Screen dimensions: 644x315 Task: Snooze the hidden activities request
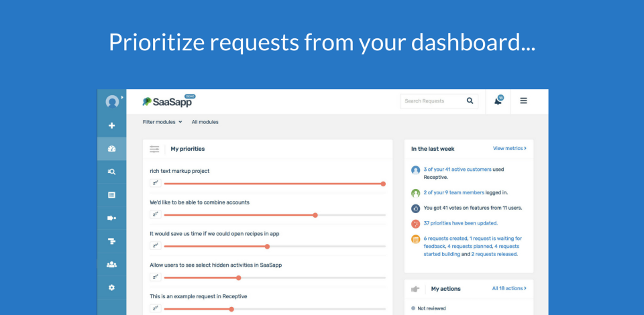155,277
